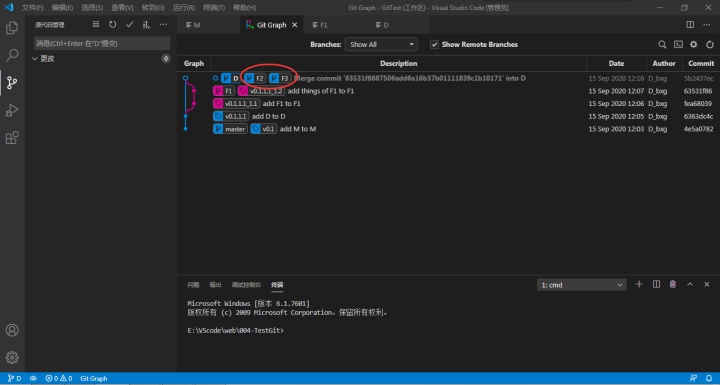Click the Date column header
Image resolution: width=720 pixels, height=385 pixels.
616,63
